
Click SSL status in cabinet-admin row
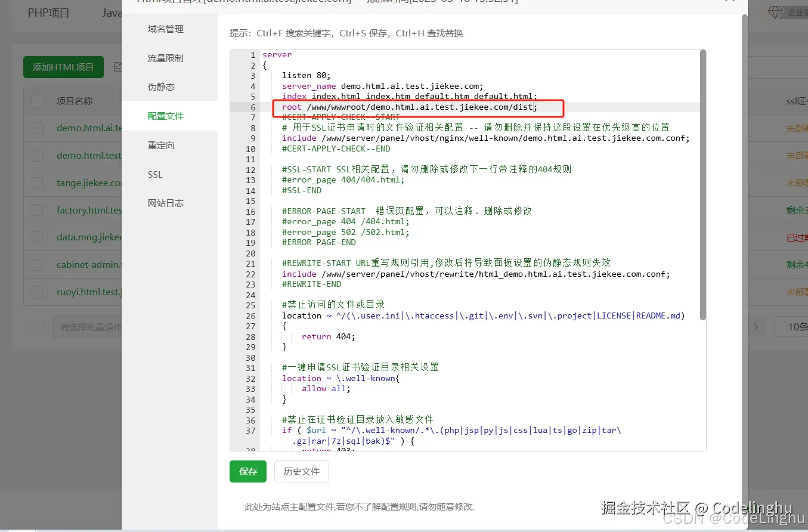click(797, 265)
